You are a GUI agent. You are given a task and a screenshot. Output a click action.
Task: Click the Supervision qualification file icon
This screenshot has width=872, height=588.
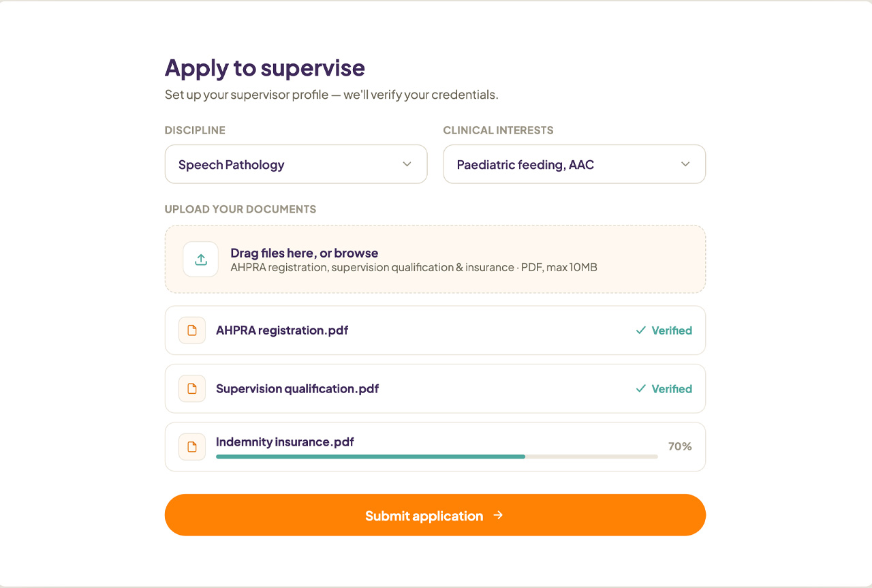pyautogui.click(x=192, y=389)
